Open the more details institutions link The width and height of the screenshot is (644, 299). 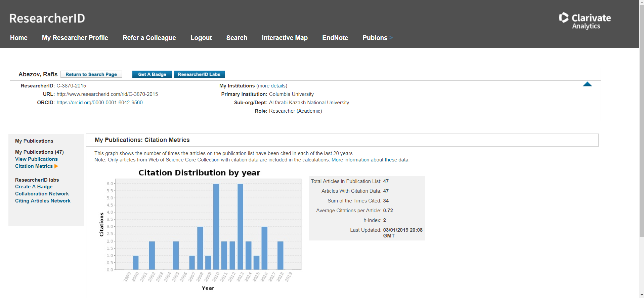271,86
